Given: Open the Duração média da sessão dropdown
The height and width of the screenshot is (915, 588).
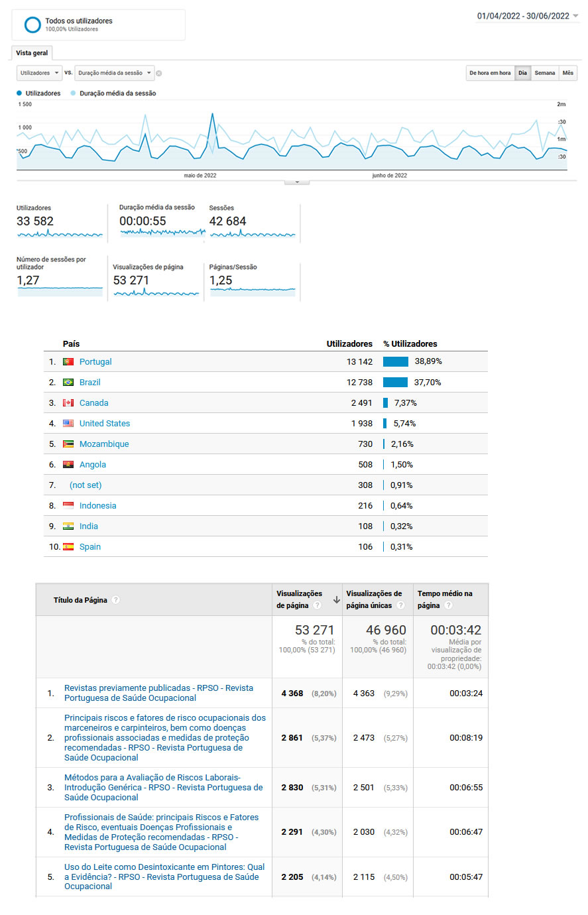Looking at the screenshot, I should [114, 73].
